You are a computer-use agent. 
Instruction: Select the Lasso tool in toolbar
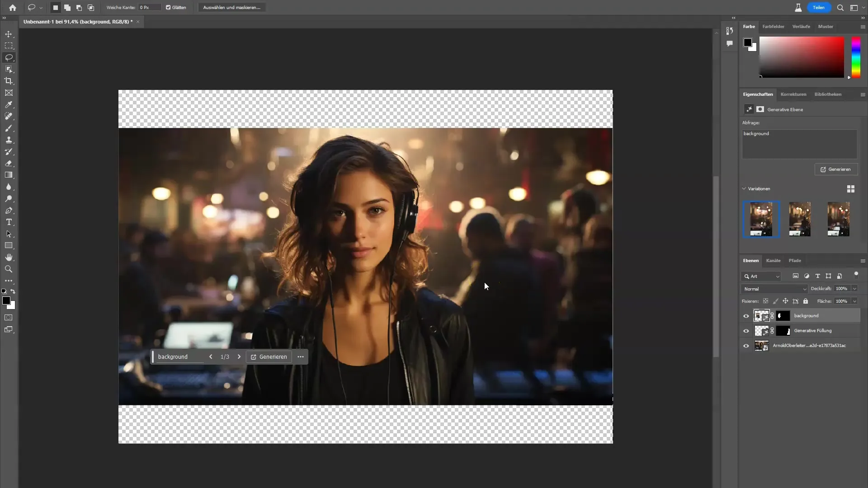(x=9, y=57)
